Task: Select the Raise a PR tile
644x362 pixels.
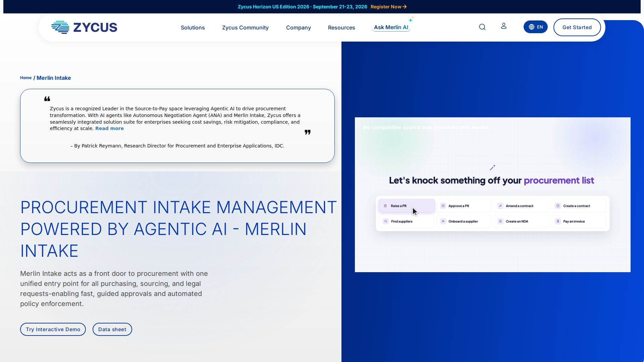Action: tap(407, 206)
